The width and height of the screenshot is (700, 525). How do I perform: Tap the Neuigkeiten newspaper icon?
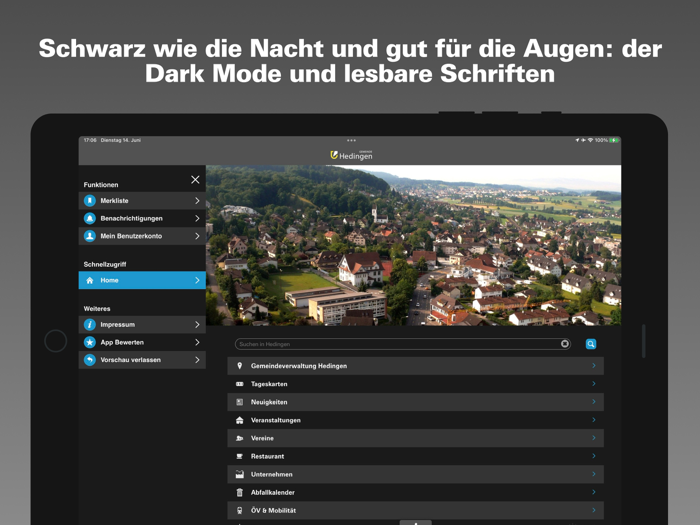tap(240, 402)
